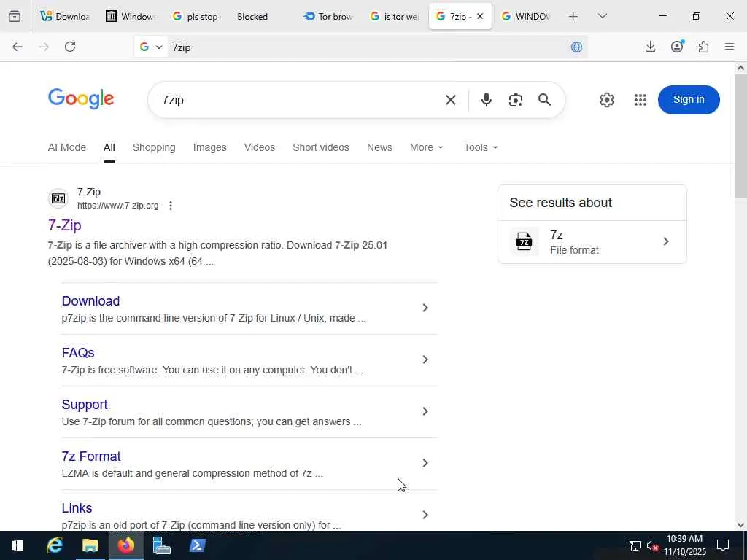Open the Firefox account icon
747x560 pixels.
point(677,46)
